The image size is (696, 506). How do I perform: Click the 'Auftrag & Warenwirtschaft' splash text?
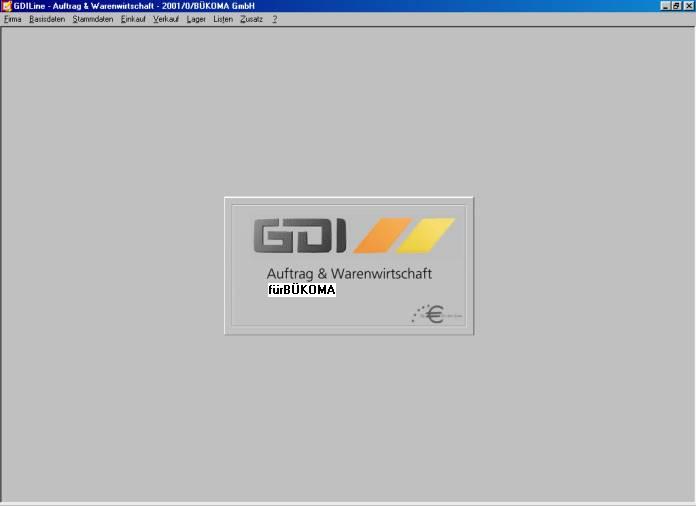pos(349,274)
